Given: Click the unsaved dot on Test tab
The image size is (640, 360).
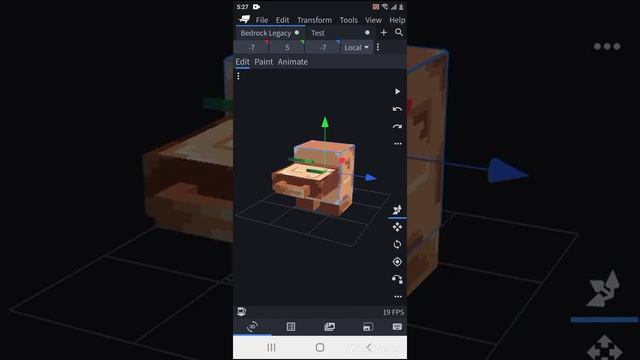Looking at the screenshot, I should coord(367,33).
